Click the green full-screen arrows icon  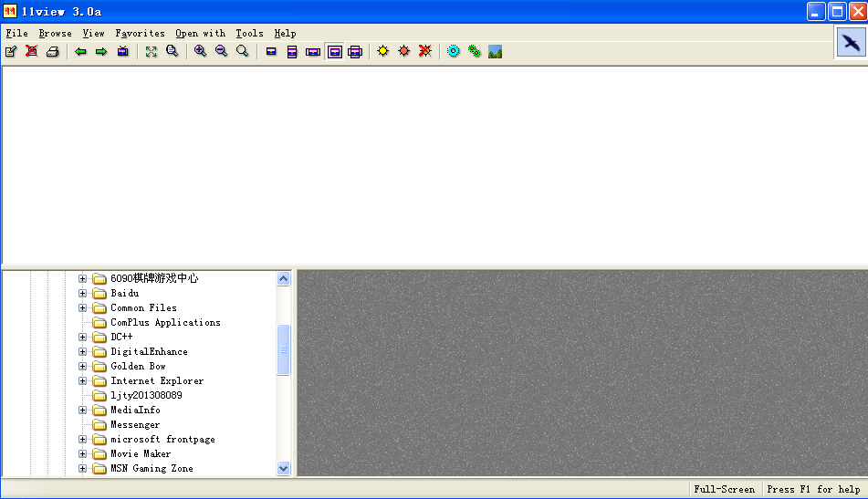tap(152, 52)
